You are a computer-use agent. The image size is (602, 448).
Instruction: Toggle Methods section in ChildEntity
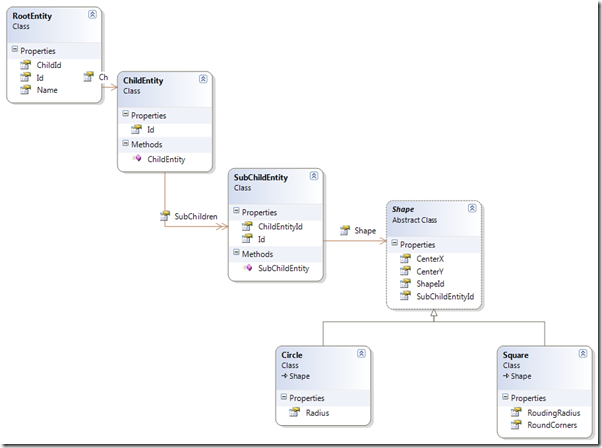point(125,143)
